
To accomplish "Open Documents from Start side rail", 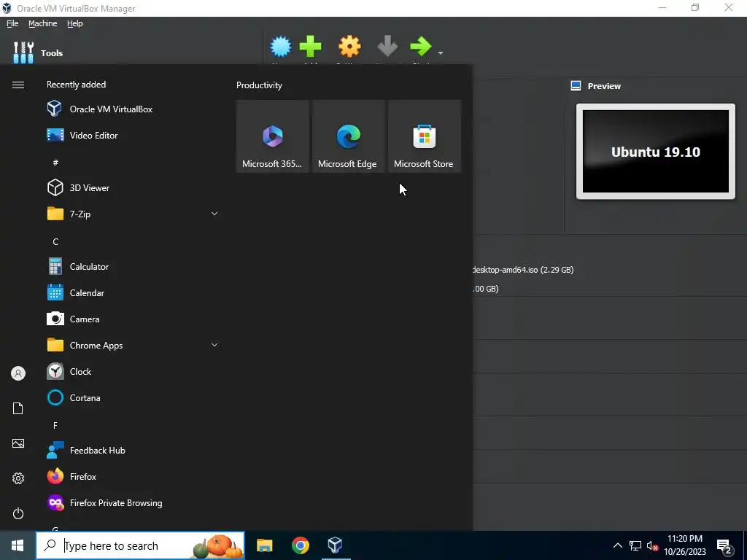I will (18, 408).
